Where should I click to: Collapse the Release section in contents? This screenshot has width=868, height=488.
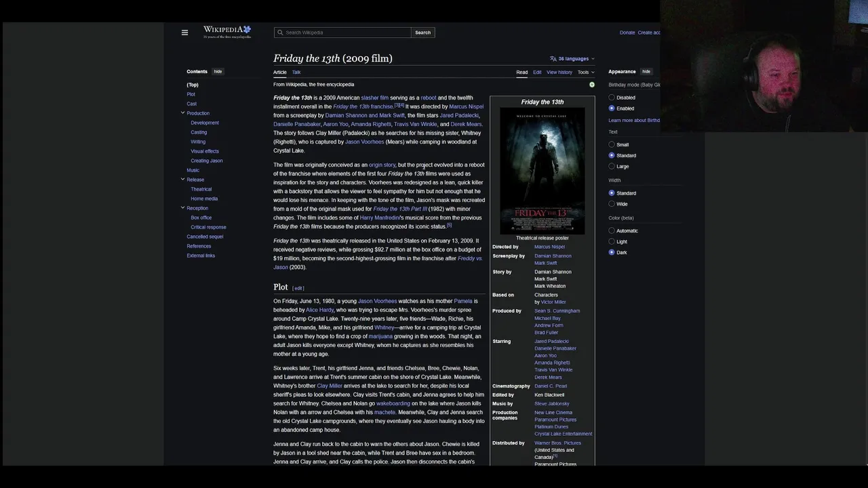click(x=182, y=179)
